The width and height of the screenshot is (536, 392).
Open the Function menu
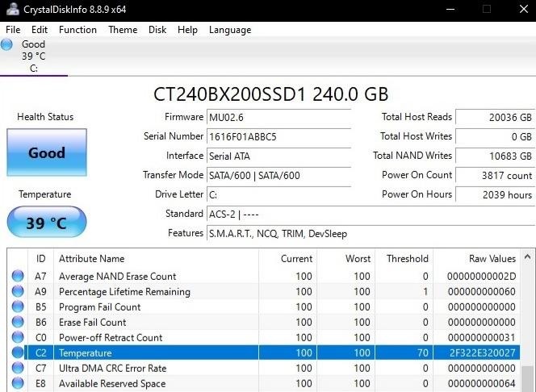click(x=77, y=30)
